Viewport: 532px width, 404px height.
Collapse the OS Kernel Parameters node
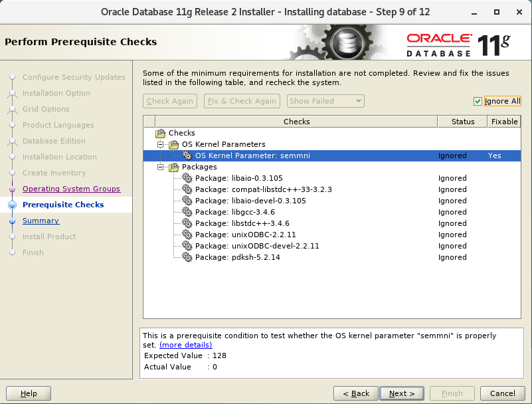tap(161, 145)
